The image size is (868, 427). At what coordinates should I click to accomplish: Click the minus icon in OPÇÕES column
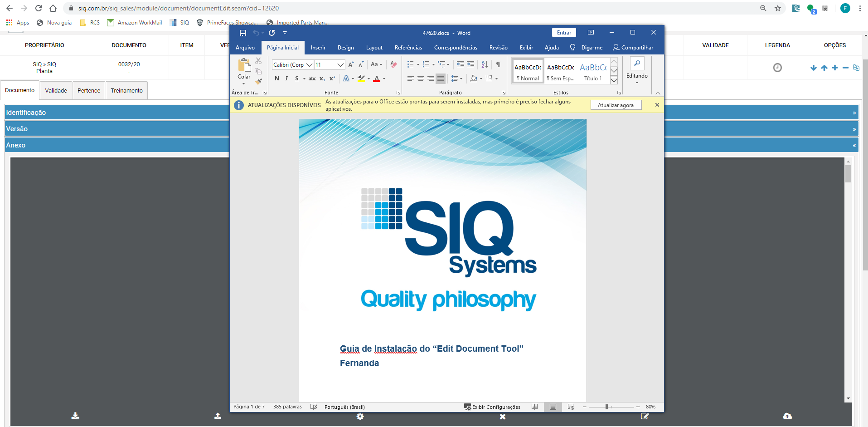tap(845, 68)
